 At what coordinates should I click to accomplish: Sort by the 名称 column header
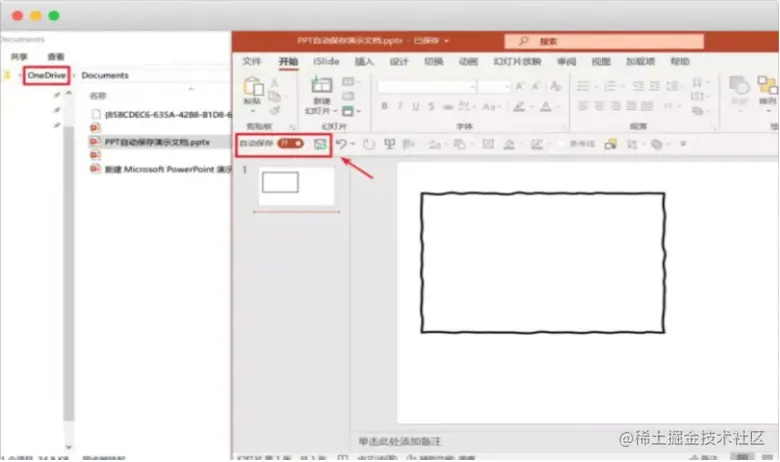coord(98,95)
